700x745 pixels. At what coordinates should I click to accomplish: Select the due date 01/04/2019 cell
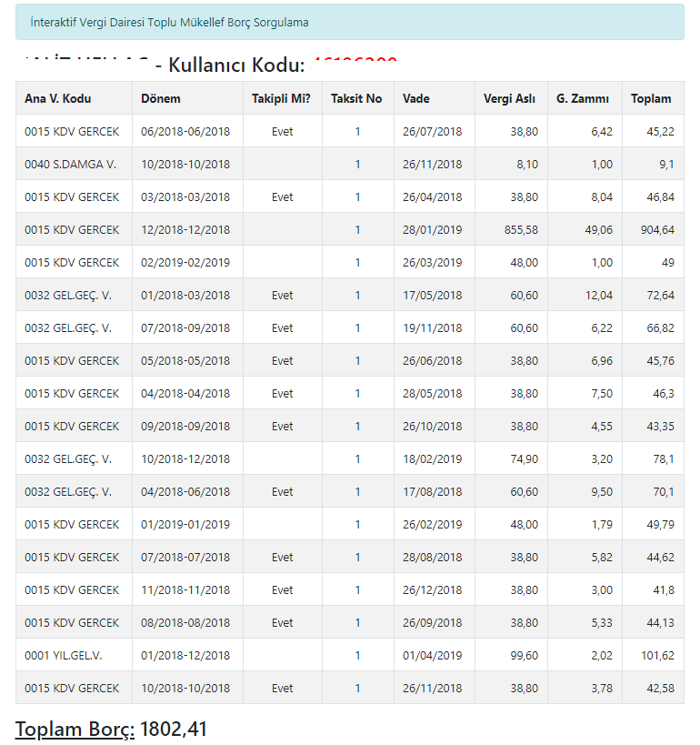pos(433,655)
